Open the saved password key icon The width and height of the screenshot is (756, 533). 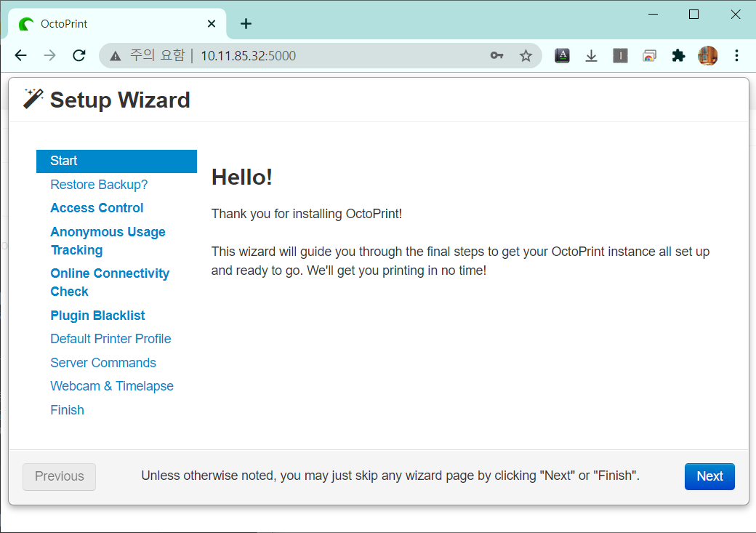click(x=496, y=55)
